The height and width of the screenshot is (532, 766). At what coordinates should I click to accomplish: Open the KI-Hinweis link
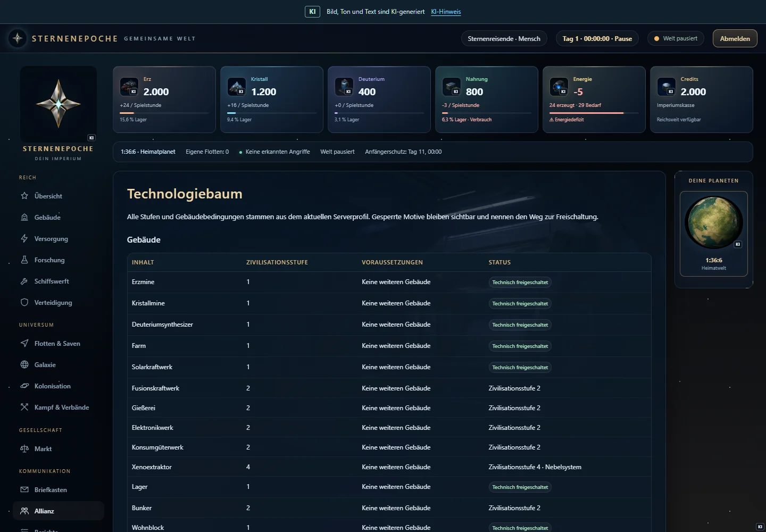point(446,12)
